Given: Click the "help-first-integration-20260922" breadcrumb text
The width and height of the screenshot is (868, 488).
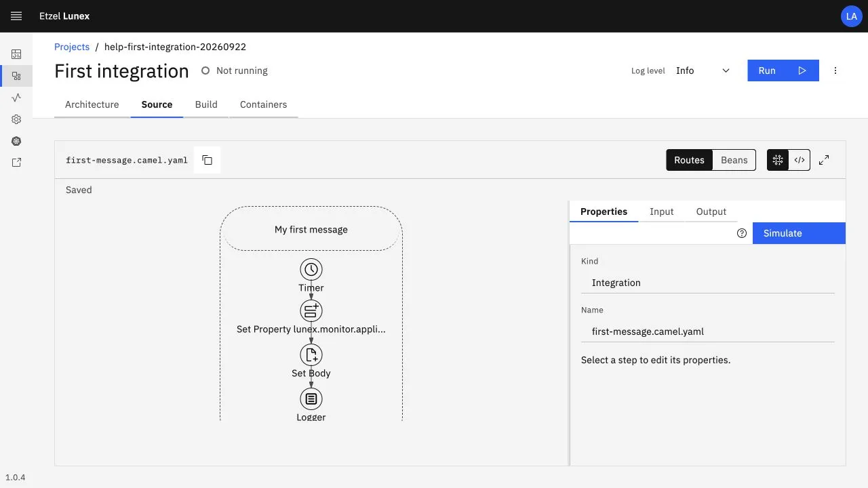Looking at the screenshot, I should 175,47.
